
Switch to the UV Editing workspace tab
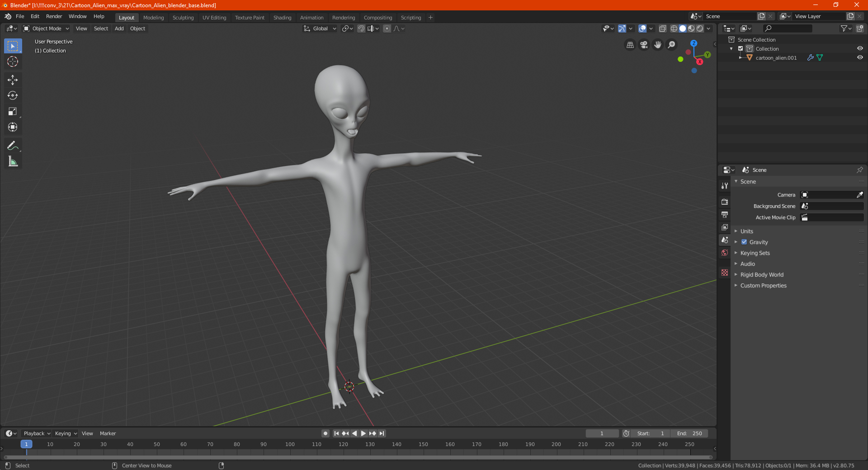(214, 18)
